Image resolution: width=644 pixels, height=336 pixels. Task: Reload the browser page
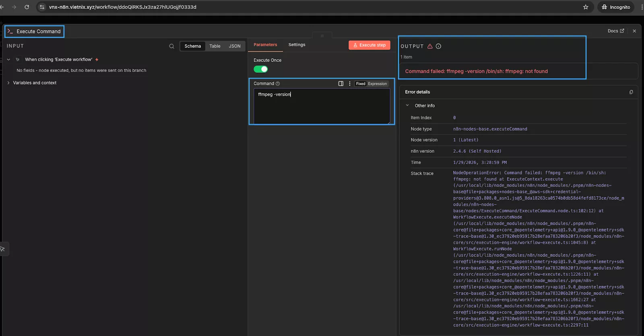pos(27,7)
